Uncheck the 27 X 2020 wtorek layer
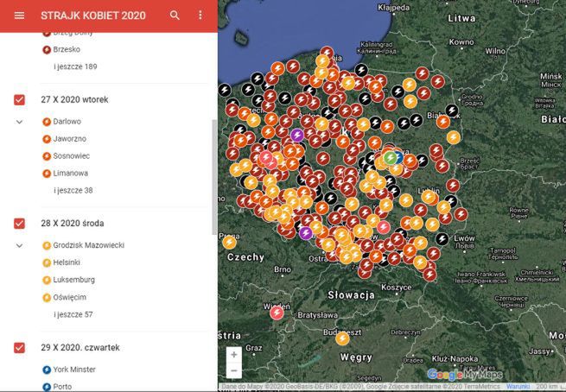Image resolution: width=566 pixels, height=392 pixels. tap(20, 100)
